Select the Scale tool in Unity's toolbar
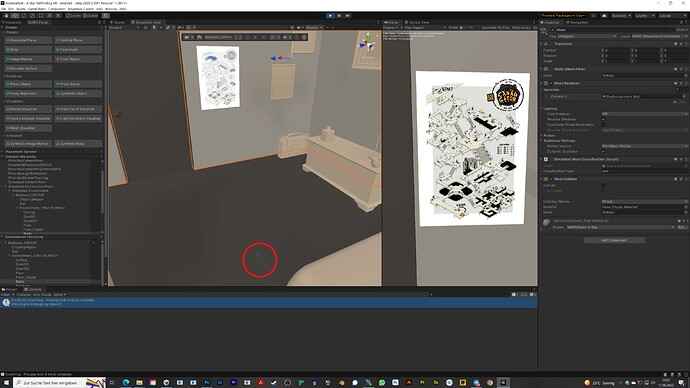This screenshot has height=388, width=690. (32, 15)
